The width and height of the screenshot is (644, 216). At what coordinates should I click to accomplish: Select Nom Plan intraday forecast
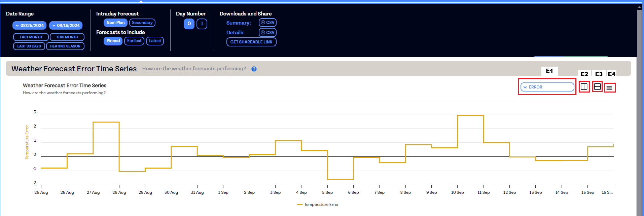click(115, 23)
